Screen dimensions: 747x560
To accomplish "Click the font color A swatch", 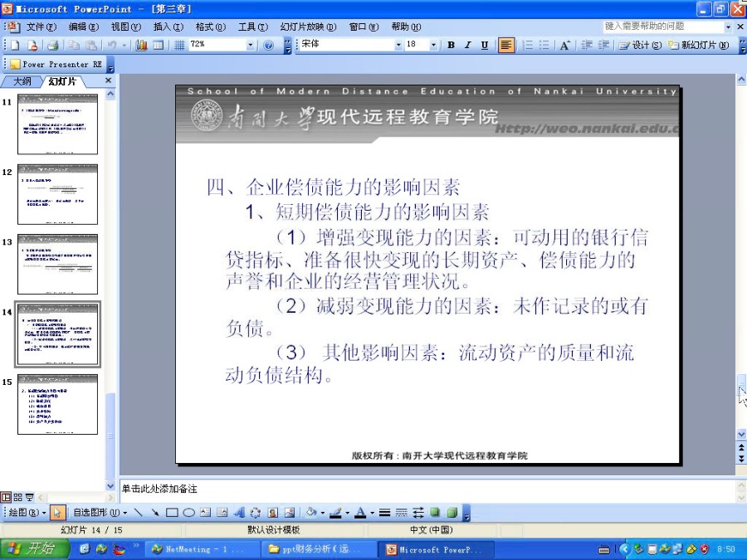I will point(361,513).
